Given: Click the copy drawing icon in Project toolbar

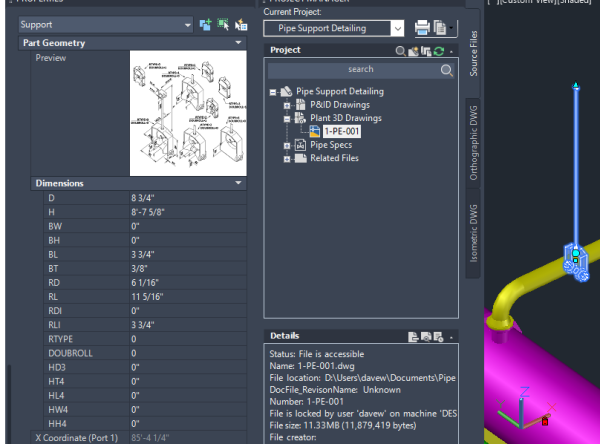Looking at the screenshot, I should (x=426, y=51).
